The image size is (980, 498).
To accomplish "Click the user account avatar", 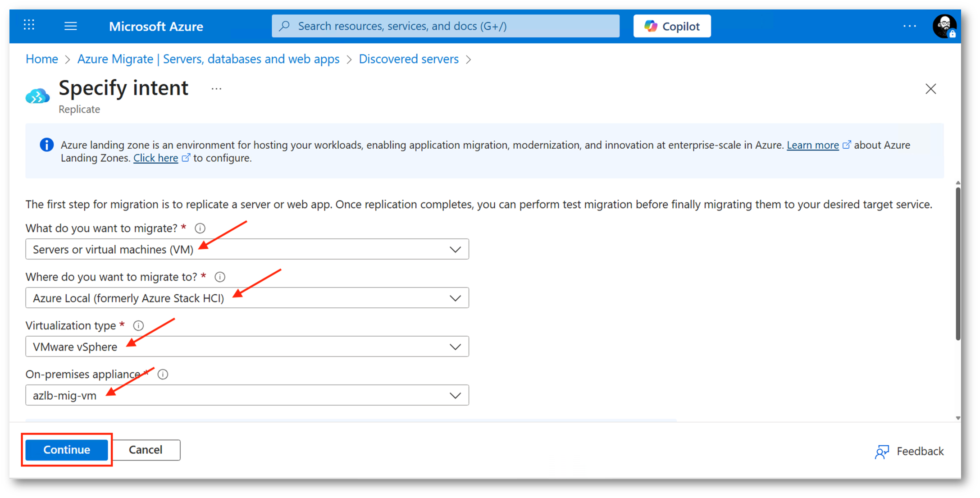I will [944, 26].
